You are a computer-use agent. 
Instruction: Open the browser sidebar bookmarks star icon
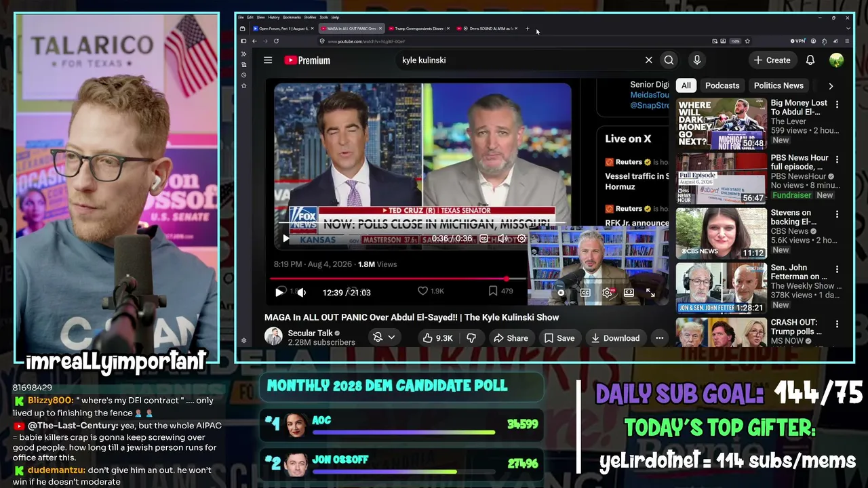tap(243, 86)
